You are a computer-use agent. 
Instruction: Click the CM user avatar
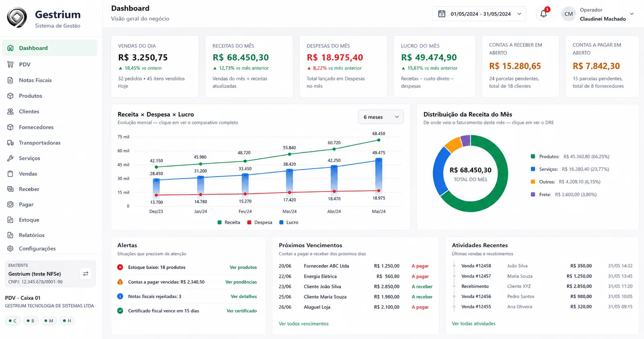(x=569, y=14)
